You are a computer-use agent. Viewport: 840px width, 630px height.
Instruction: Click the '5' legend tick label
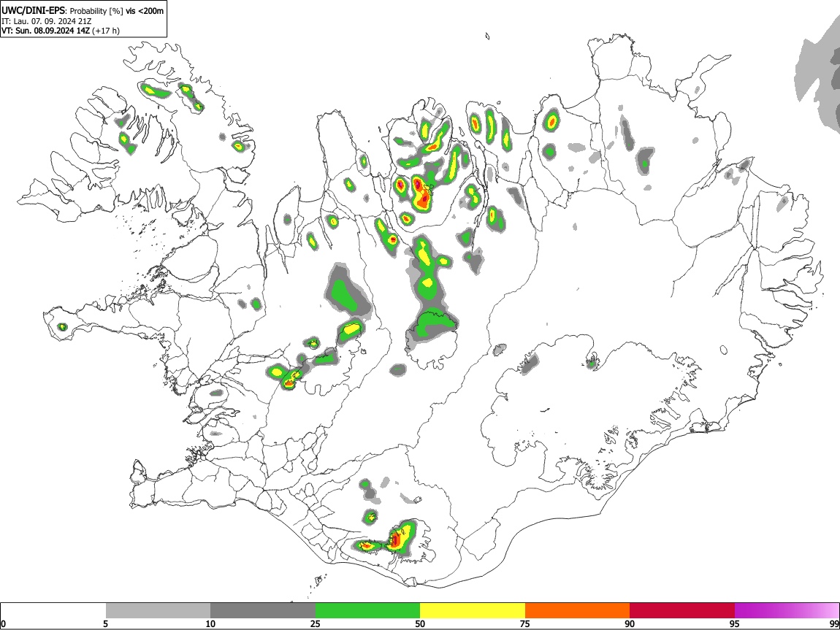click(105, 624)
